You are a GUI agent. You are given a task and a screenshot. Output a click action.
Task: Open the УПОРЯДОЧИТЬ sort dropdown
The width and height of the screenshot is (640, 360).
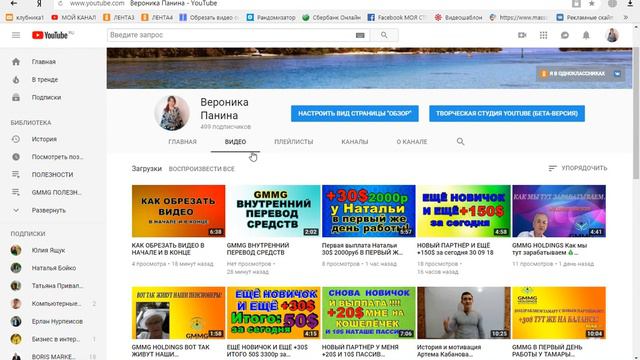(x=578, y=168)
